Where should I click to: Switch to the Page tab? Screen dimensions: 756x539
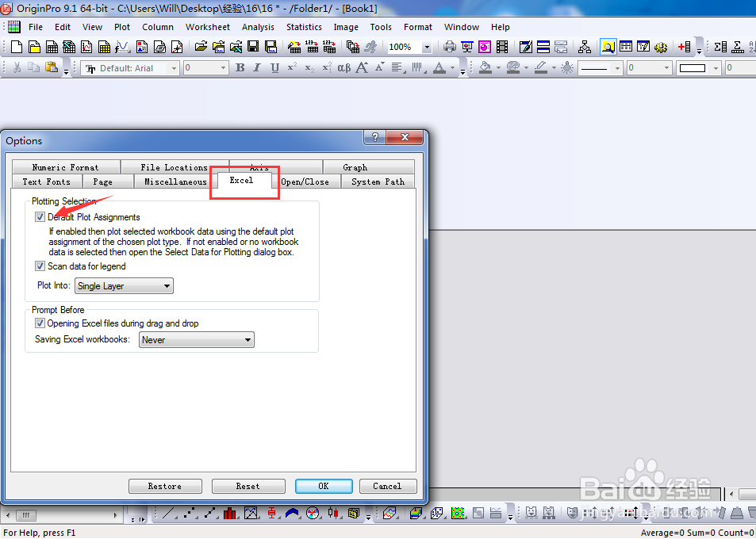coord(108,182)
